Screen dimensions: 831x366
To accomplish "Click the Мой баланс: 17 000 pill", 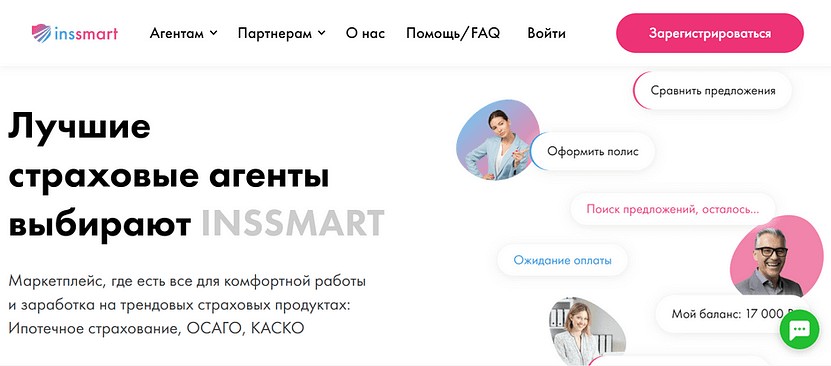I will pyautogui.click(x=734, y=314).
